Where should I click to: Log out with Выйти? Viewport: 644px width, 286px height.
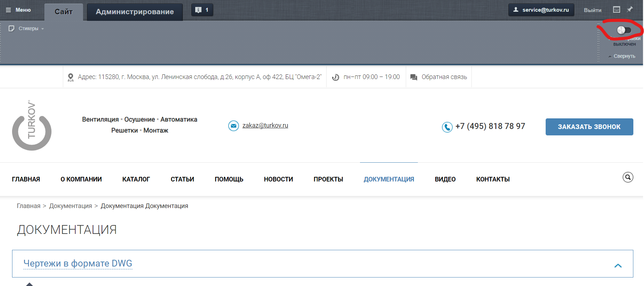point(593,10)
